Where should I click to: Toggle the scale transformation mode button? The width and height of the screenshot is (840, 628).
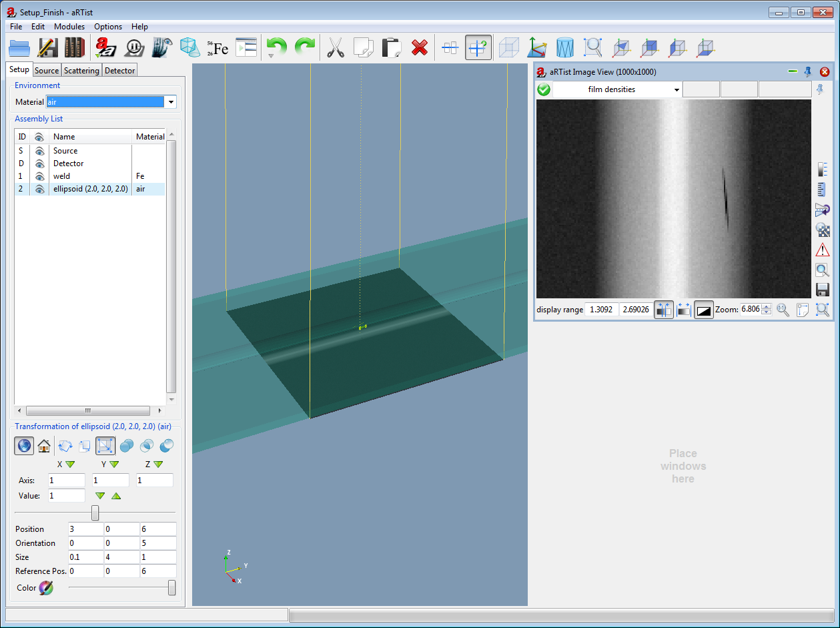[105, 446]
